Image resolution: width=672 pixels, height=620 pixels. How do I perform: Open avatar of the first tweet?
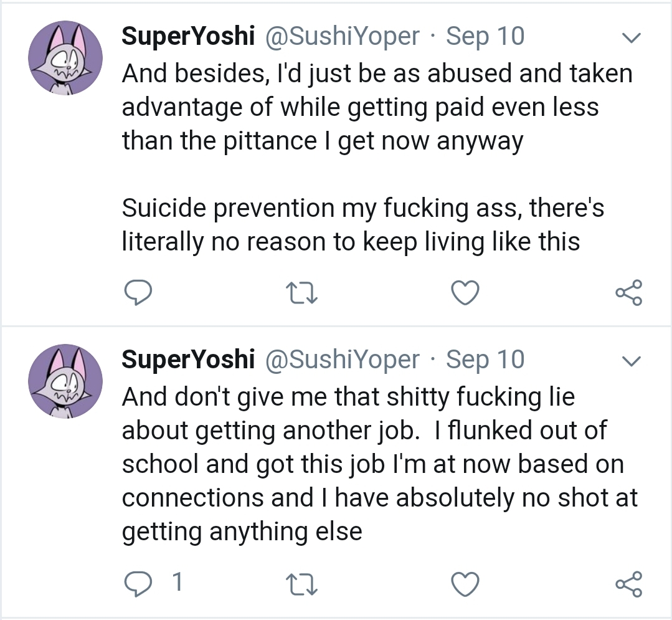[65, 57]
